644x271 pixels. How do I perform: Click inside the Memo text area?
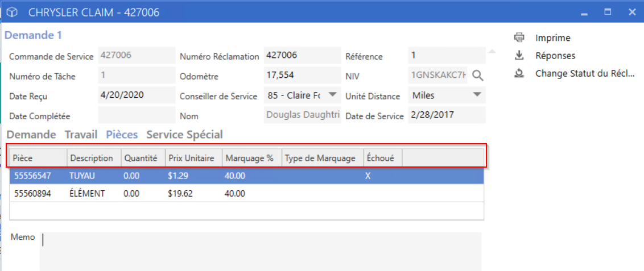[261, 251]
